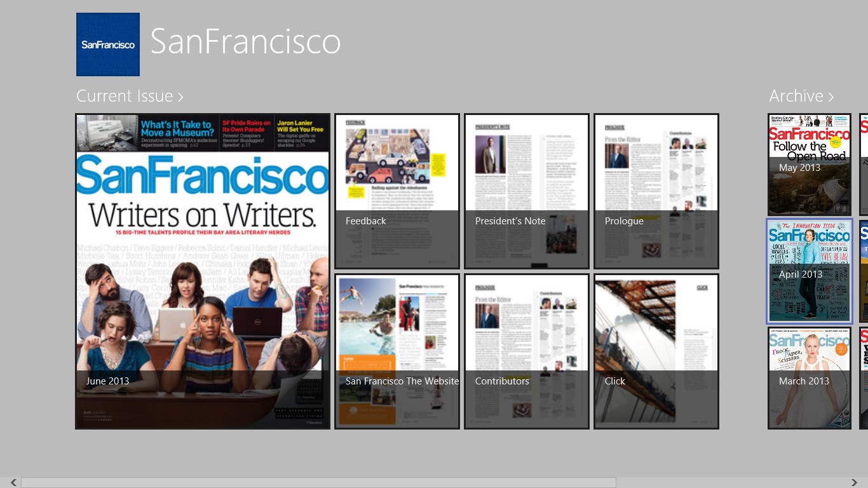The height and width of the screenshot is (488, 868).
Task: Click the scrollbar left arrow
Action: click(x=13, y=483)
